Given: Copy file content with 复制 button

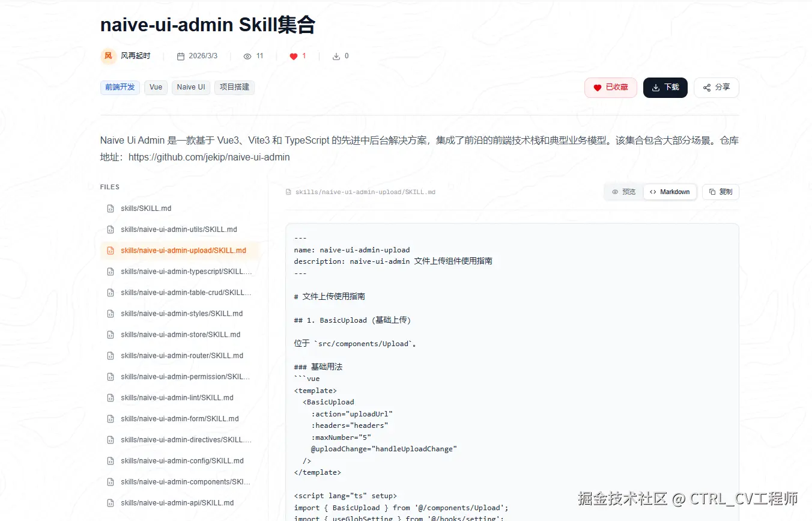Looking at the screenshot, I should click(721, 192).
